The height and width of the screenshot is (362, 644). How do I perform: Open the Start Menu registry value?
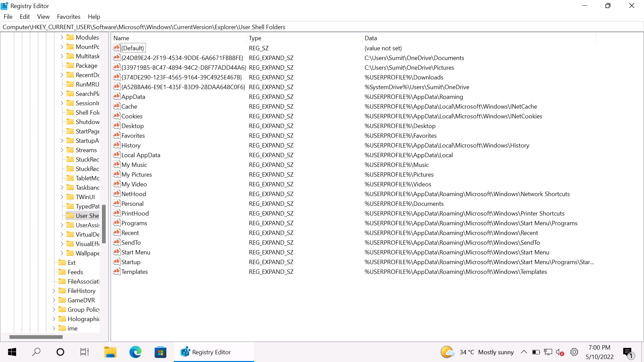[136, 252]
